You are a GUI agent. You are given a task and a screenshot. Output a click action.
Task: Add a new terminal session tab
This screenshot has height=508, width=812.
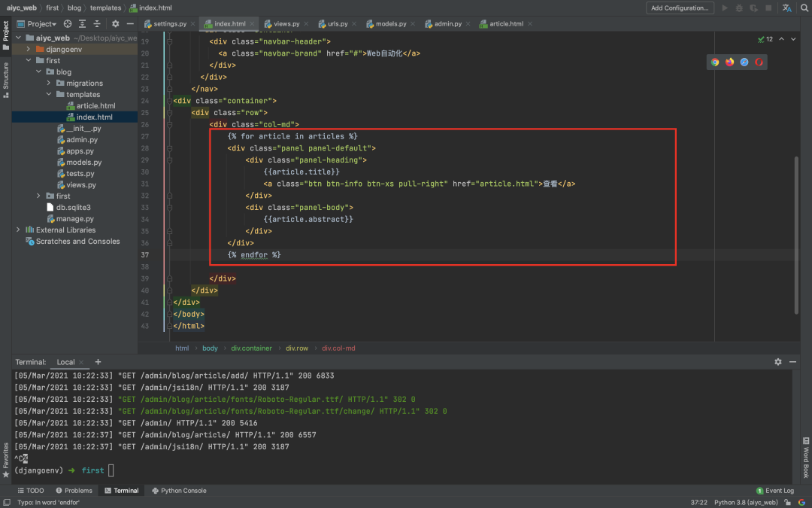[x=98, y=362]
